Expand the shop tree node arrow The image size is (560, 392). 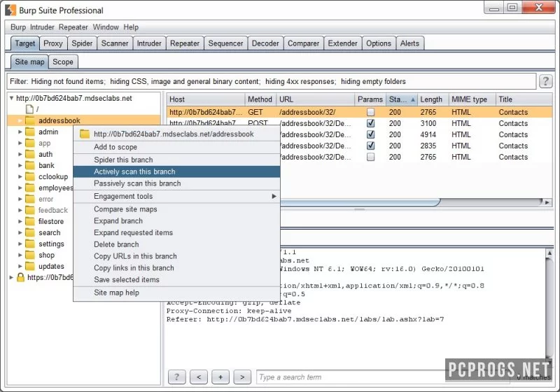tap(20, 255)
